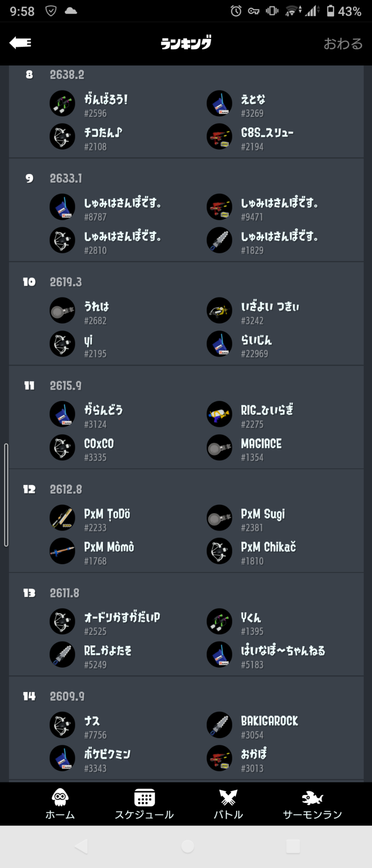
Task: Click the vertical scrollbar handle
Action: click(x=6, y=495)
